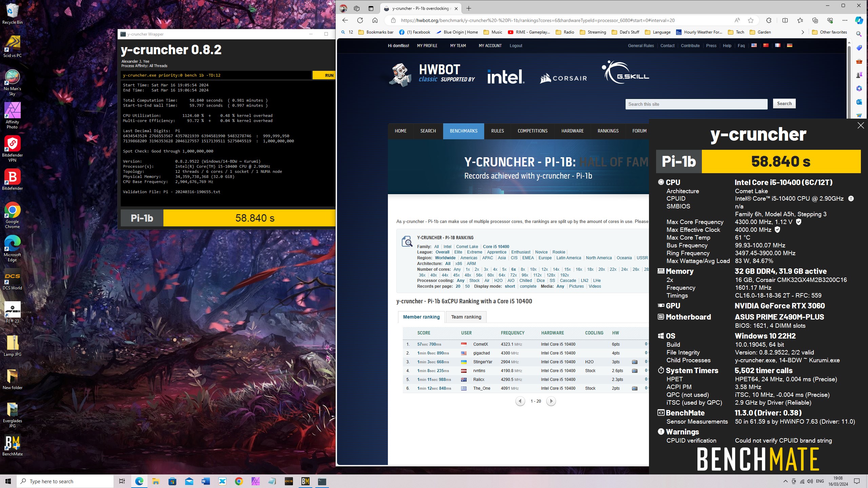Open the 57sec 700ms top score
Image resolution: width=868 pixels, height=488 pixels.
pos(429,344)
